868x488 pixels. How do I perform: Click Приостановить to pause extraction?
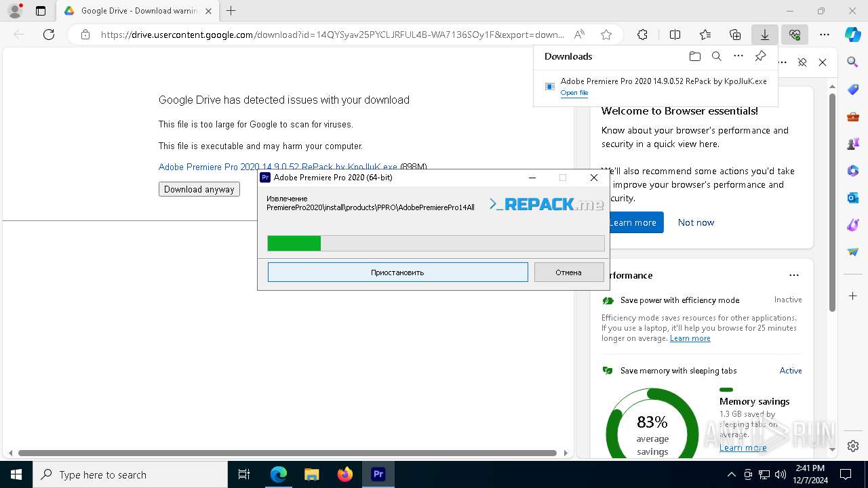coord(397,272)
